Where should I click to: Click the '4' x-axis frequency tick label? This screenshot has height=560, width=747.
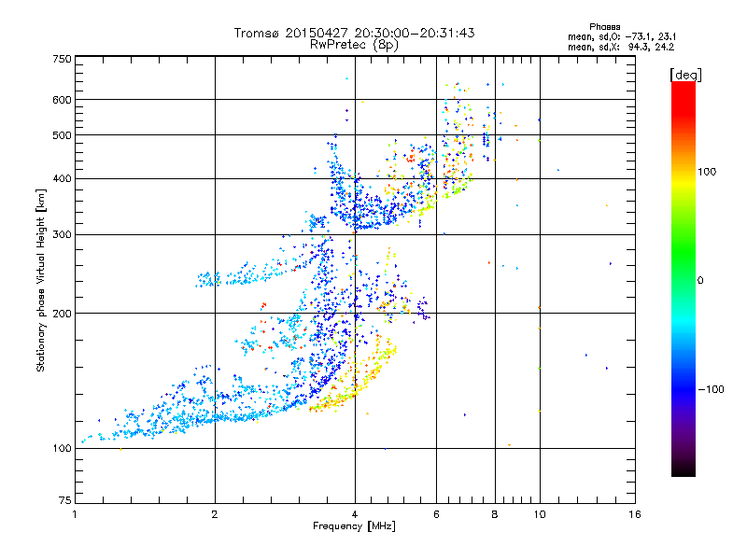coord(355,514)
